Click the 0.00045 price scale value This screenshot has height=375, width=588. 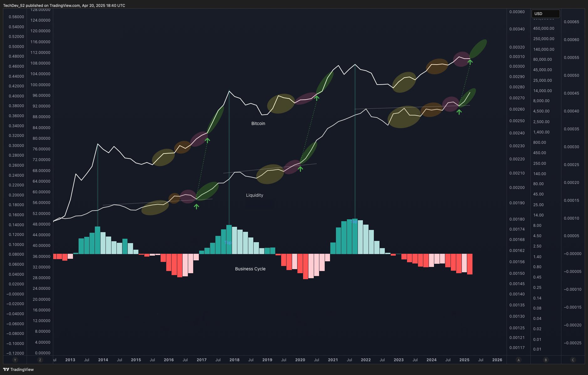click(571, 93)
